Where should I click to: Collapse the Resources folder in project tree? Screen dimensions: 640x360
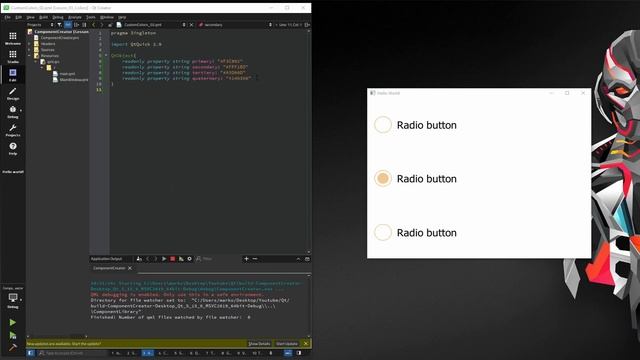29,56
